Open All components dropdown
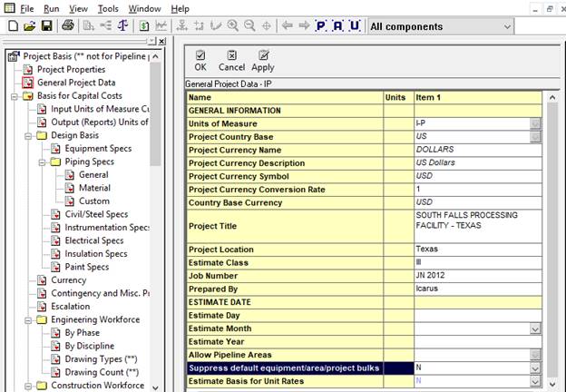This screenshot has width=566, height=392. [507, 26]
